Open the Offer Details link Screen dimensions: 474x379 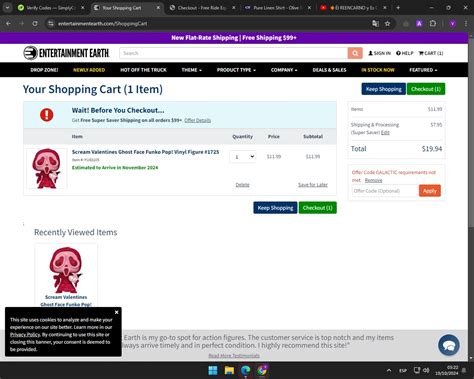(198, 120)
